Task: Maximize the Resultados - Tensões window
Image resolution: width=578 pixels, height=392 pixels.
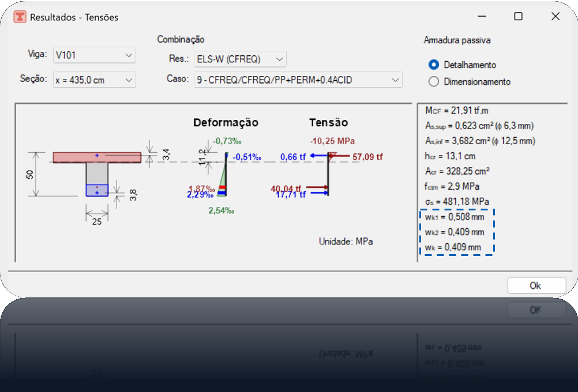Action: coord(518,17)
